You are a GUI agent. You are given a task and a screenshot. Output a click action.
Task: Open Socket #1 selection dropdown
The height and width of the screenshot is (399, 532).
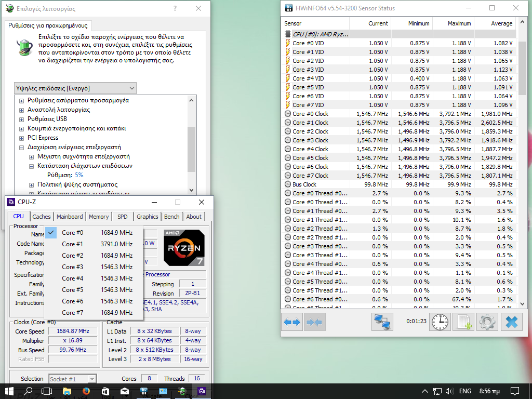(73, 379)
